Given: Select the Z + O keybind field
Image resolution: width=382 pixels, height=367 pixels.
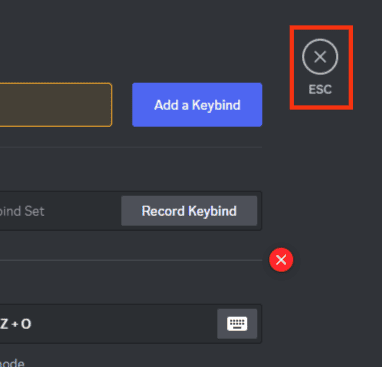Looking at the screenshot, I should click(x=131, y=324).
